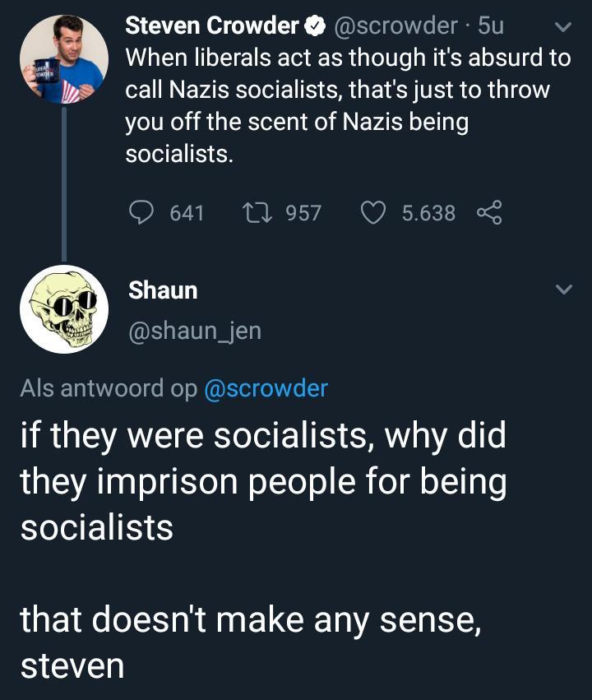Expand the chevron menu on Crowder's tweet
This screenshot has width=592, height=700.
(563, 27)
